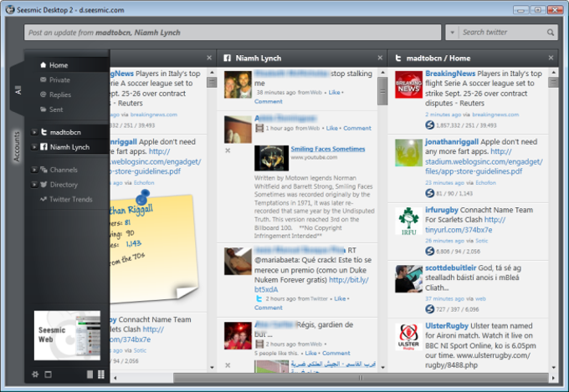
Task: Click the window layout icon beside gear
Action: [x=48, y=374]
